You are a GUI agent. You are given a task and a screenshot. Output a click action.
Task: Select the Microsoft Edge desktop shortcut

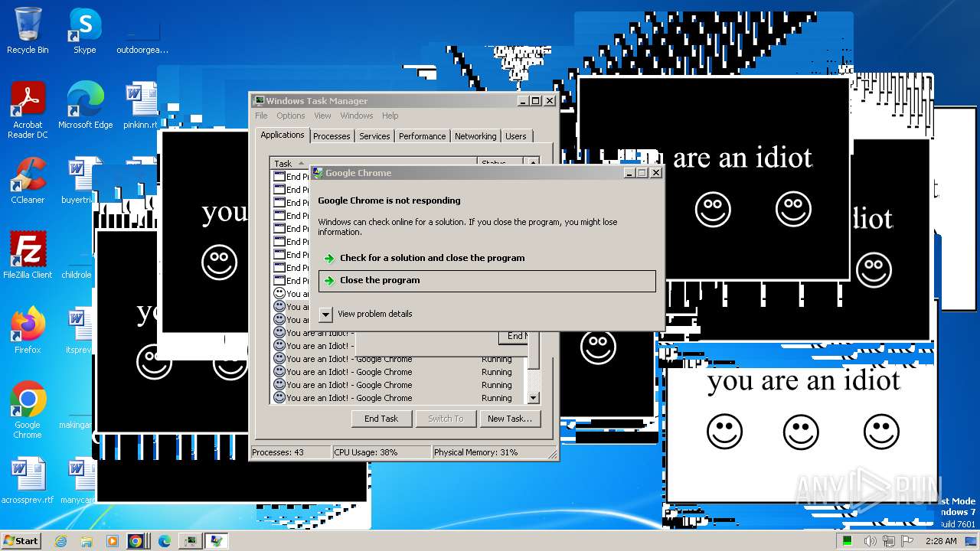pos(85,106)
